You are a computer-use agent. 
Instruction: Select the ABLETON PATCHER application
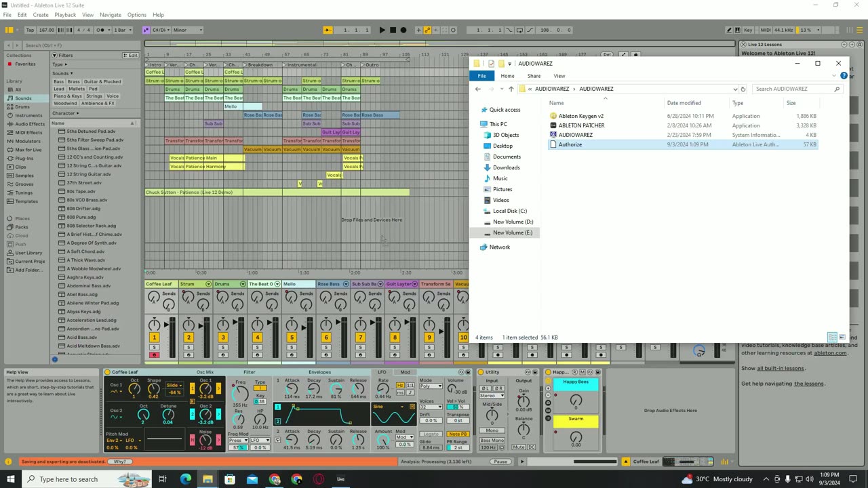[581, 125]
